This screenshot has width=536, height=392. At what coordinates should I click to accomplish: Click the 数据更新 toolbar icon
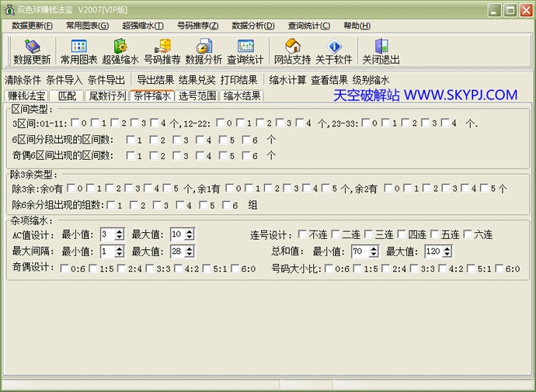click(32, 52)
